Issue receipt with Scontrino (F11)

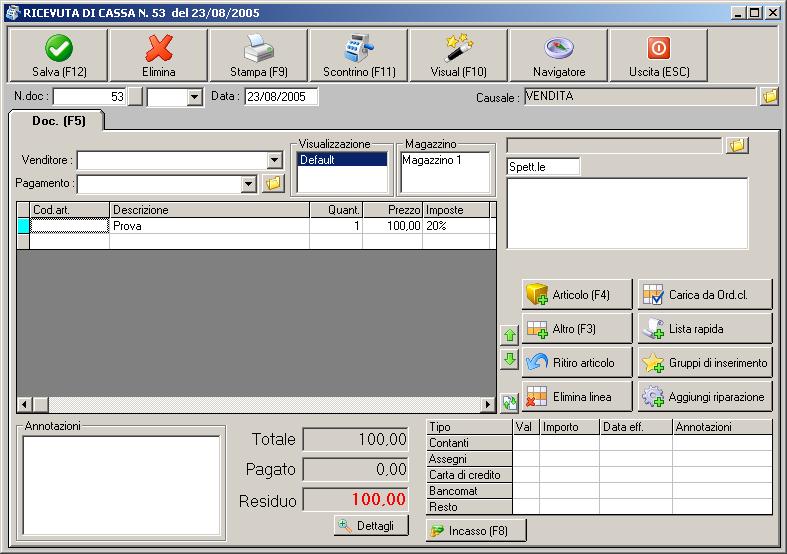coord(359,55)
